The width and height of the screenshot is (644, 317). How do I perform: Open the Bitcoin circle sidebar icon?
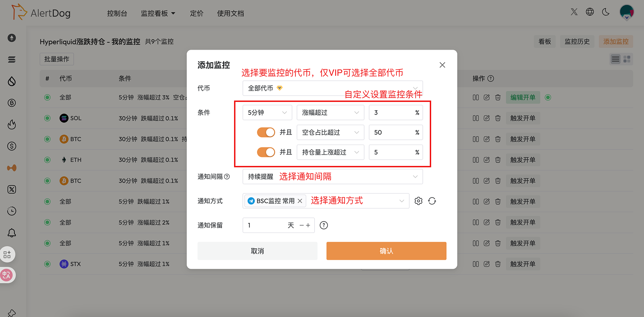point(12,103)
